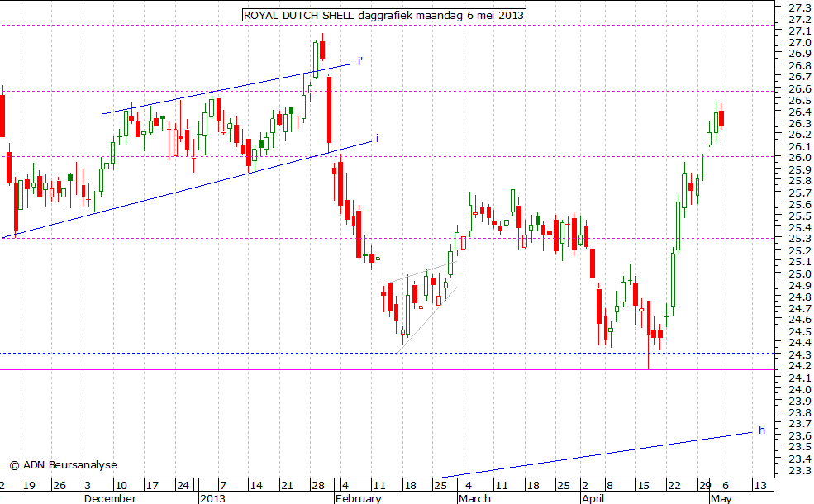
Task: Click the 24.6 price axis label
Action: coord(799,320)
